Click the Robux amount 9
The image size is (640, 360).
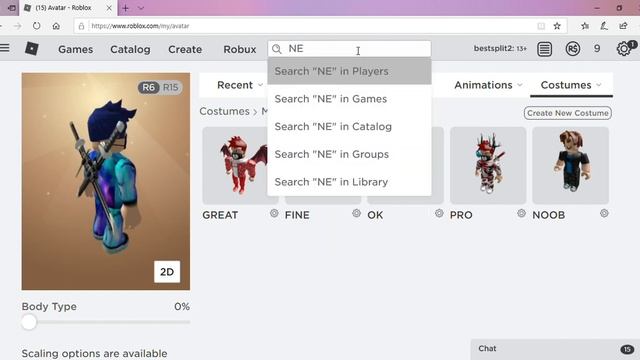(597, 49)
